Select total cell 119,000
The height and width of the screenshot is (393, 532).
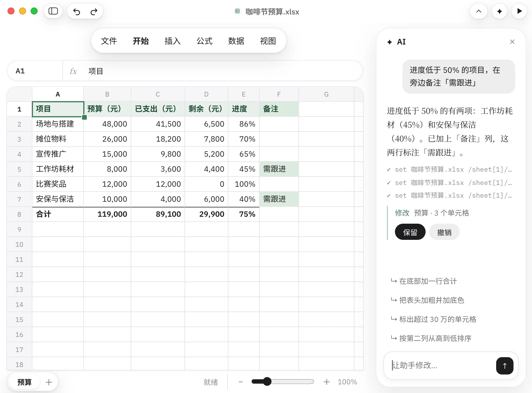(x=107, y=214)
